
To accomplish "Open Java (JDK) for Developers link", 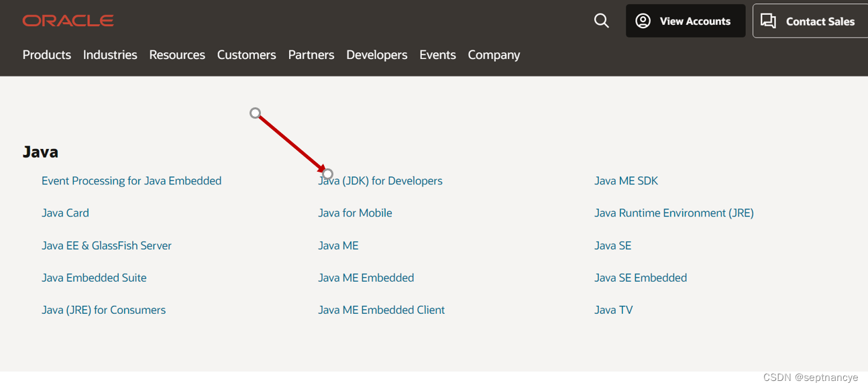I will 380,180.
